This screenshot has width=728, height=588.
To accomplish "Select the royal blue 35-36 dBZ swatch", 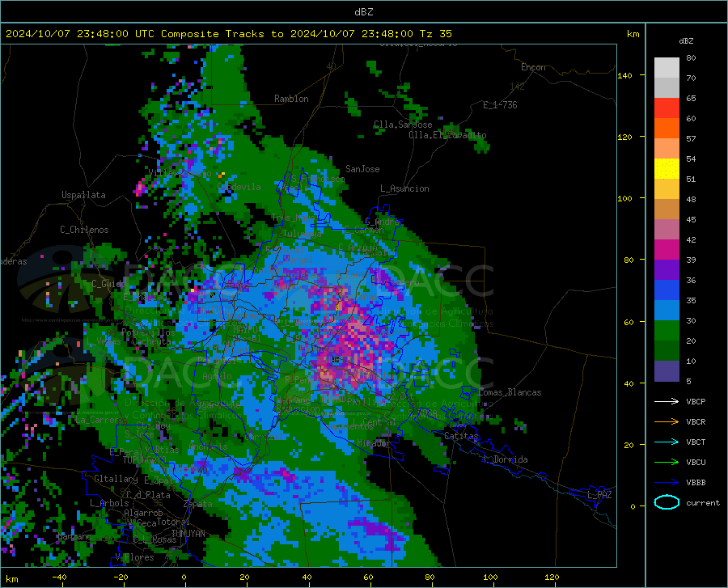I will pyautogui.click(x=667, y=290).
